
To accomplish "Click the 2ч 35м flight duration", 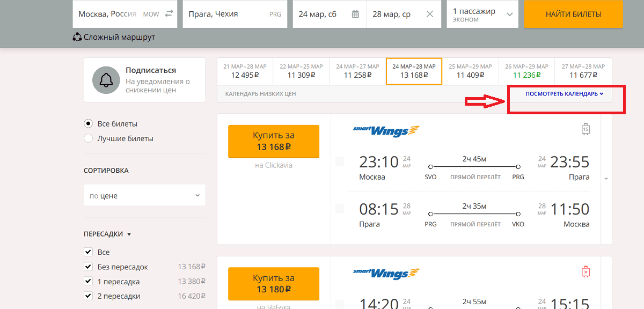I will point(474,206).
